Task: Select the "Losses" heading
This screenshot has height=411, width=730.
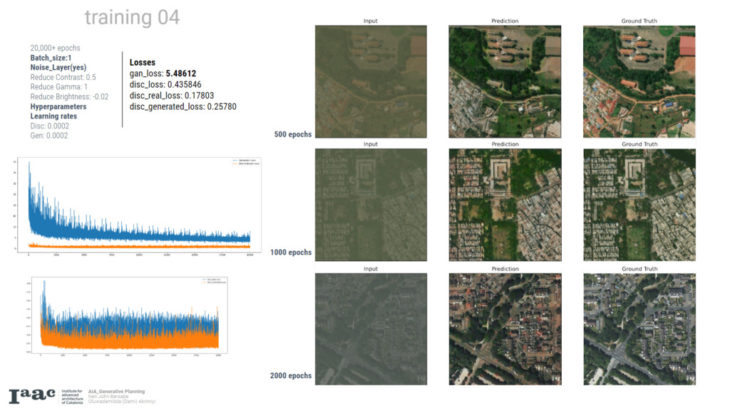Action: (x=144, y=61)
